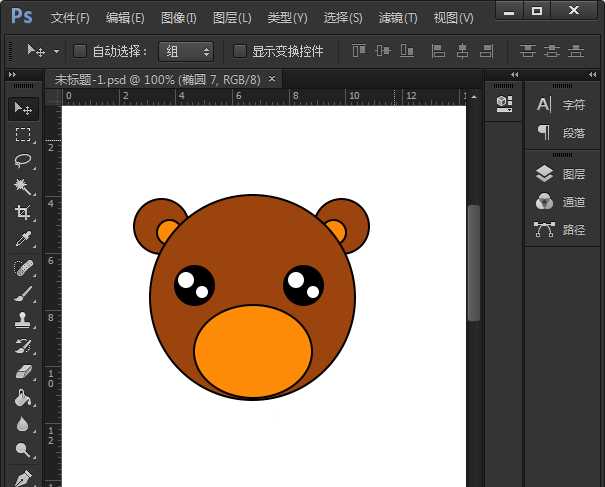Screen dimensions: 605x487
Task: Select the Lasso tool
Action: point(22,160)
